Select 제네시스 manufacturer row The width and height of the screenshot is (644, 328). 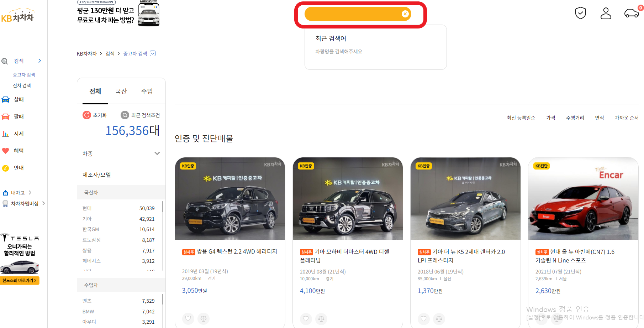click(x=118, y=261)
